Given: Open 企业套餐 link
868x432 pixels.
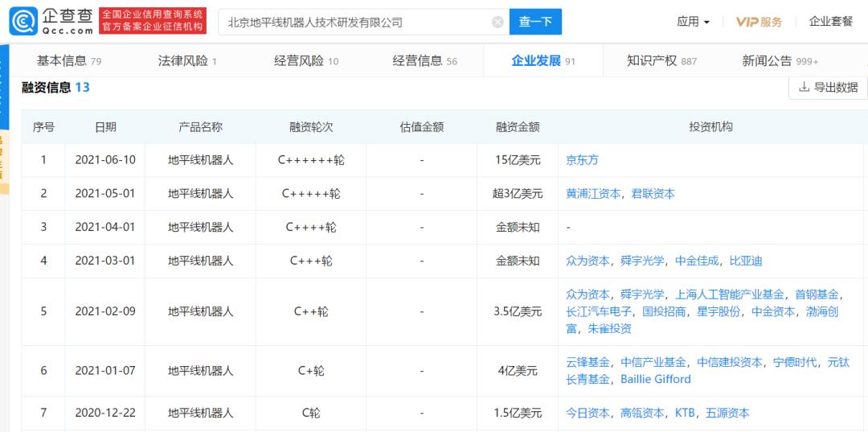Looking at the screenshot, I should coord(831,22).
